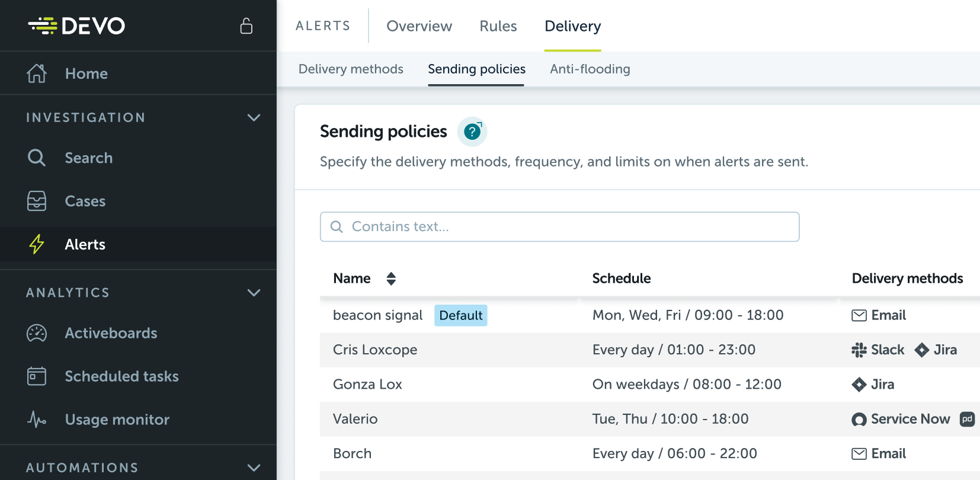The width and height of the screenshot is (980, 480).
Task: Click the Devo logo in the sidebar
Action: pos(76,25)
